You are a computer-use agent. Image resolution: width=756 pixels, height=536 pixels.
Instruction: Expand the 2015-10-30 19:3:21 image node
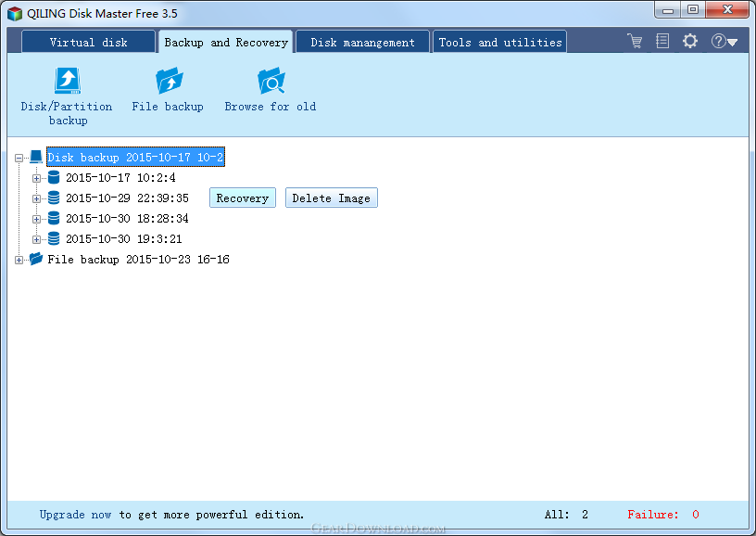point(36,239)
